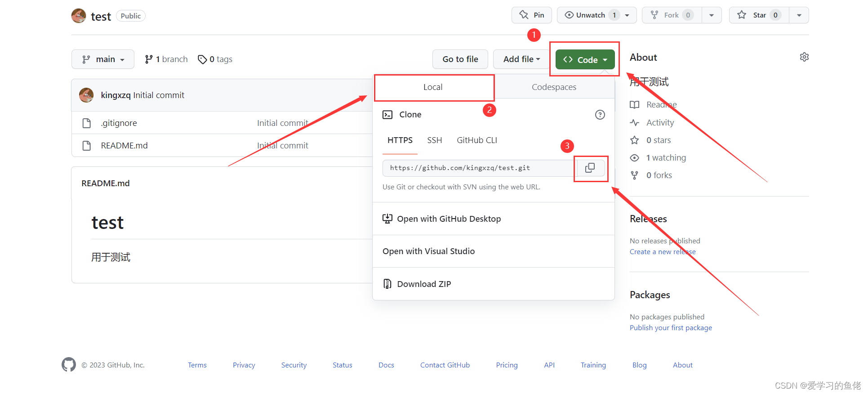Star the test repository
This screenshot has width=868, height=394.
coord(759,15)
